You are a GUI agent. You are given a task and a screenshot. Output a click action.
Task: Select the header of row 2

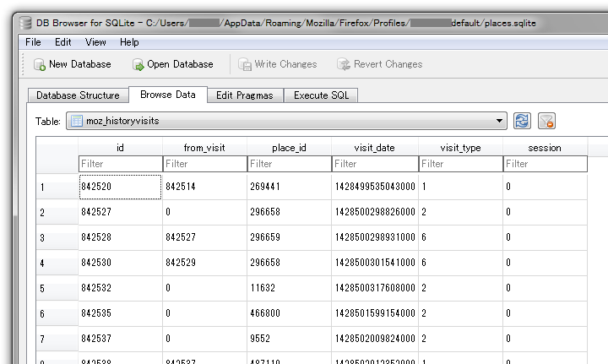tap(57, 213)
